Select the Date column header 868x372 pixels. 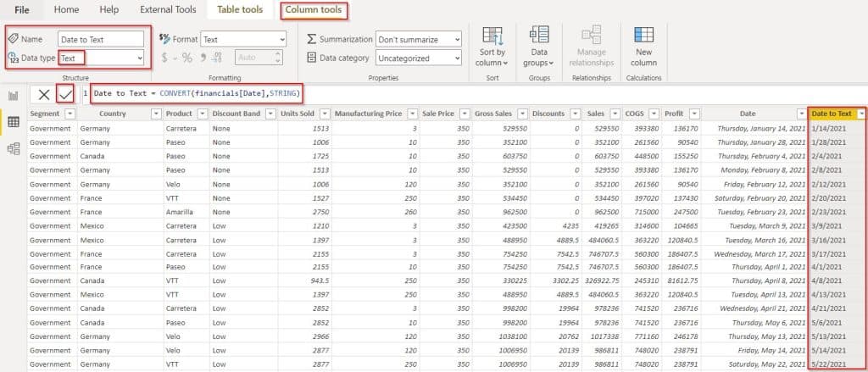point(748,114)
